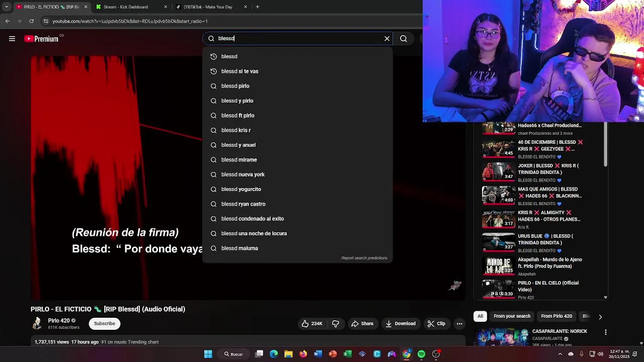Submit search with the magnifier button
This screenshot has height=362, width=644.
pyautogui.click(x=404, y=39)
